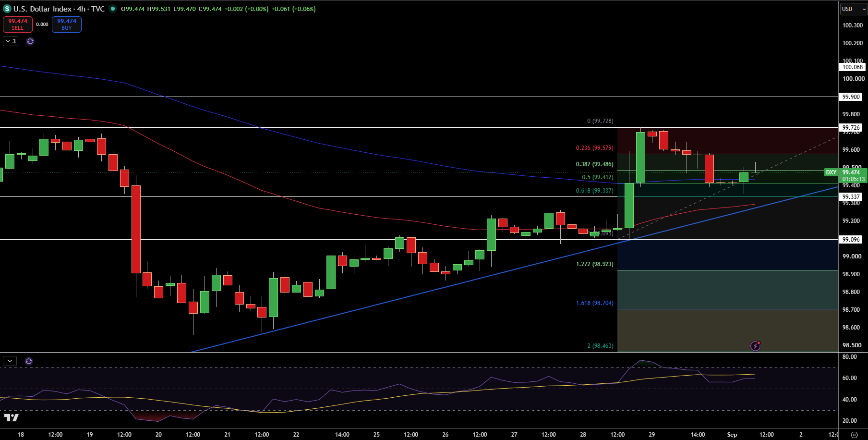
Task: Click the 99.900 price tag on the axis
Action: click(x=851, y=97)
